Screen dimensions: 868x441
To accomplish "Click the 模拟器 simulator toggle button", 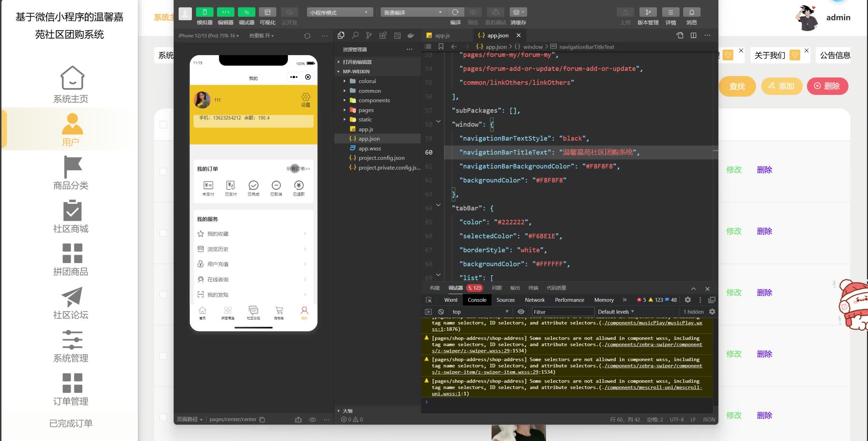I will [x=204, y=13].
